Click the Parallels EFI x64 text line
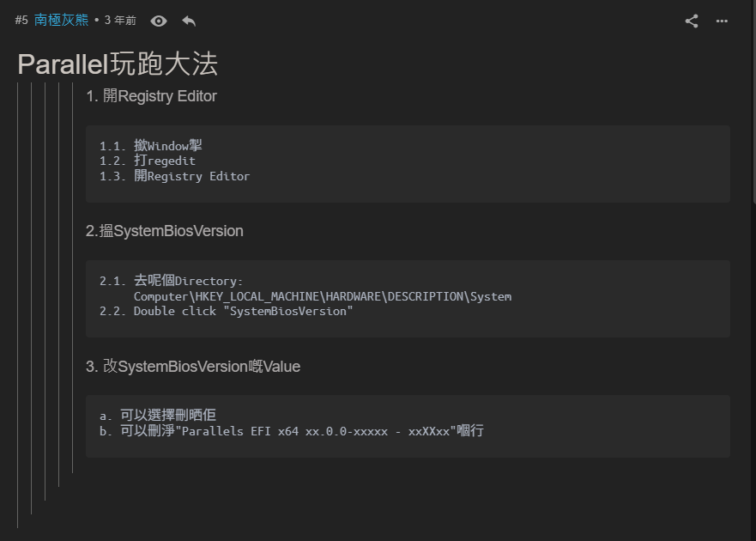 click(x=292, y=430)
